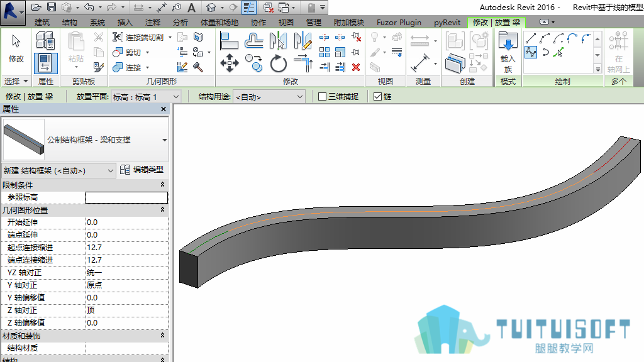
Task: Close the 属性 (Properties) panel
Action: coord(164,109)
